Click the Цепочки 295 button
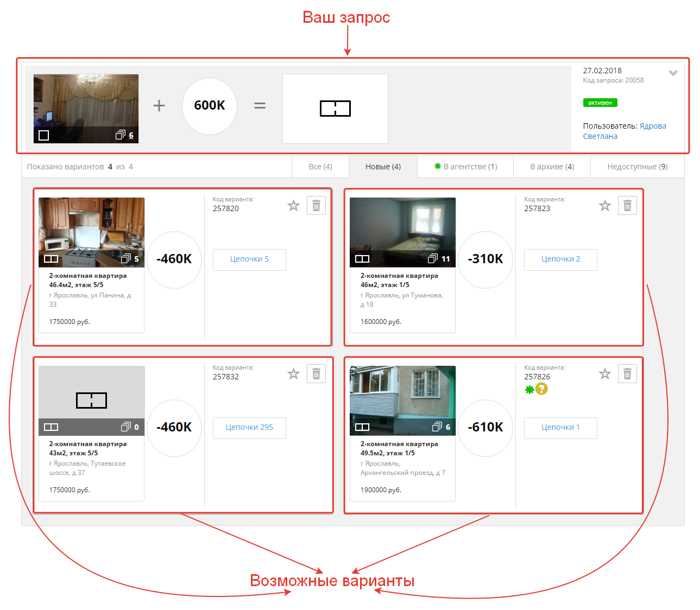The image size is (700, 610). (249, 428)
